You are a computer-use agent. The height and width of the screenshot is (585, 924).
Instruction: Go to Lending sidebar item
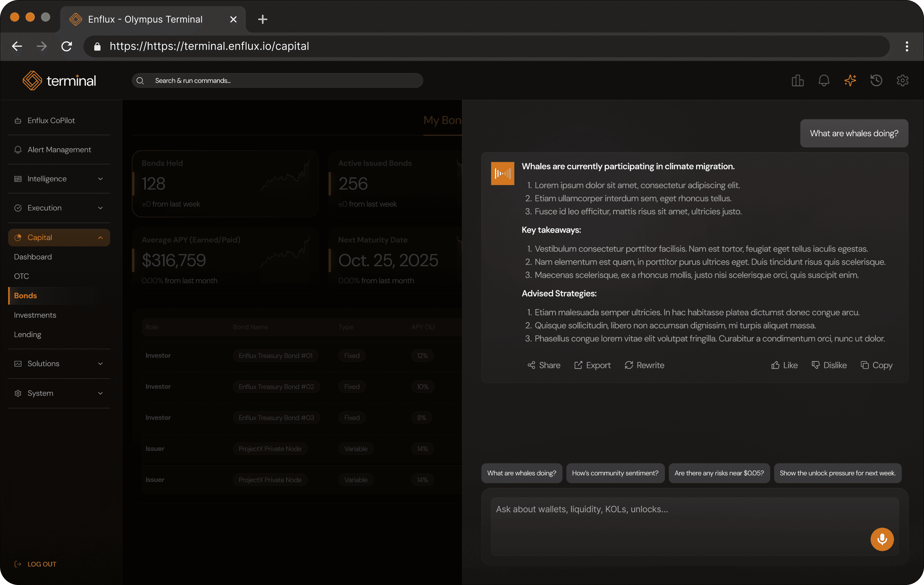tap(28, 335)
